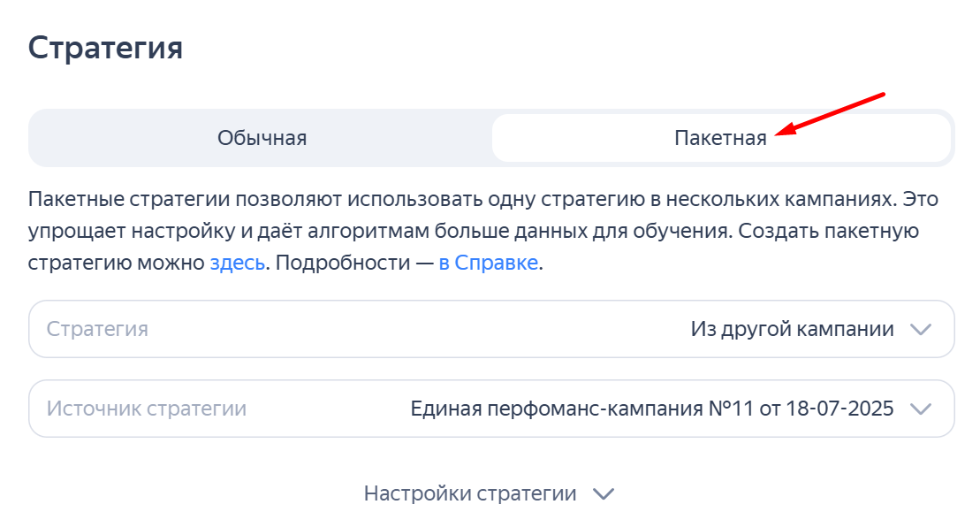Click the disclosure chevron under the strategy form
The width and height of the screenshot is (980, 512).
(x=604, y=492)
